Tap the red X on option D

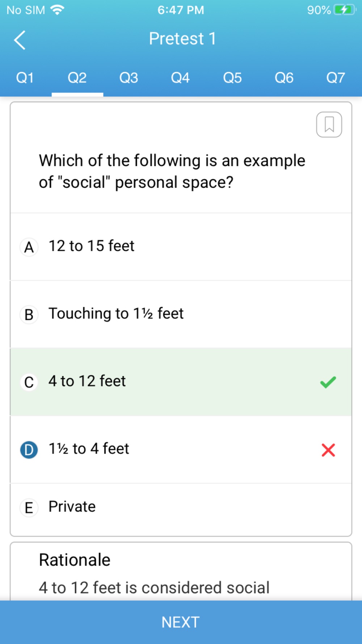point(328,450)
